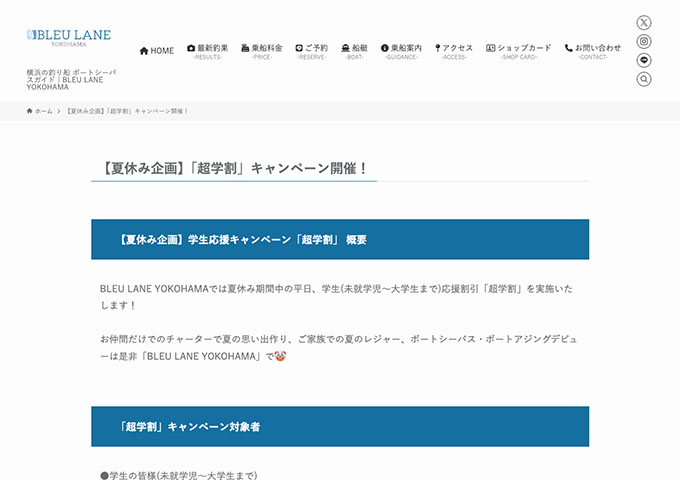
Task: Go to HOME menu item
Action: click(x=157, y=51)
